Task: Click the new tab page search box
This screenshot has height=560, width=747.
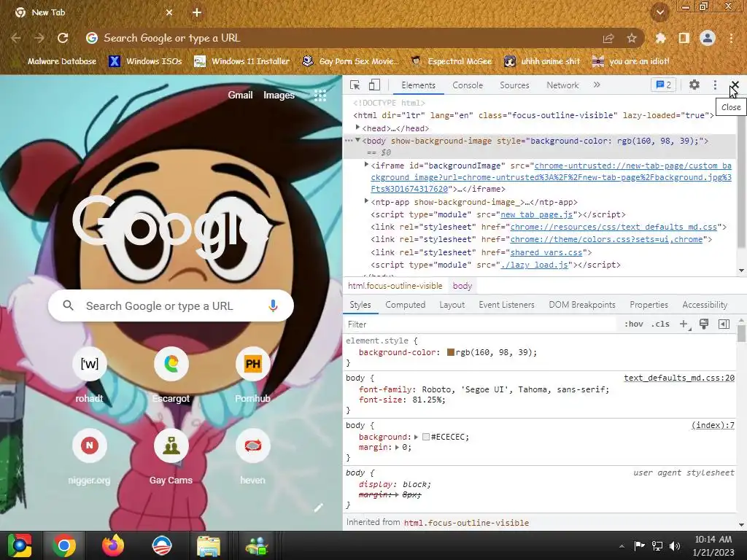Action: [x=171, y=306]
